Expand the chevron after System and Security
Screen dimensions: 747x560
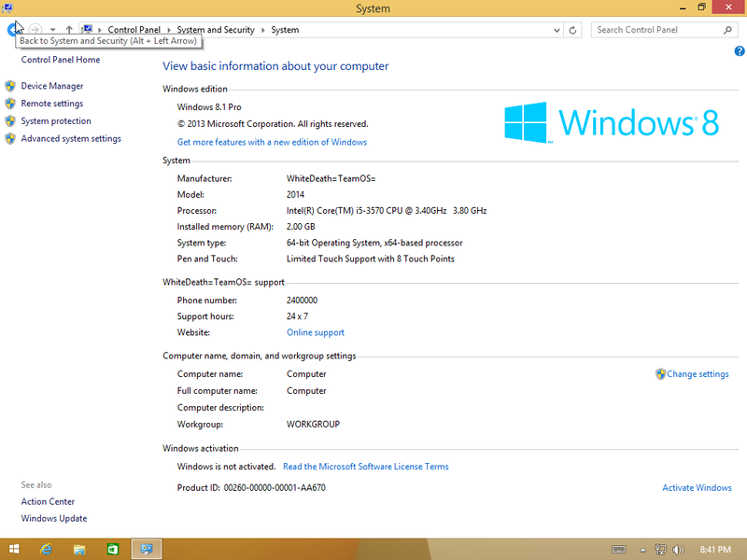pyautogui.click(x=263, y=30)
